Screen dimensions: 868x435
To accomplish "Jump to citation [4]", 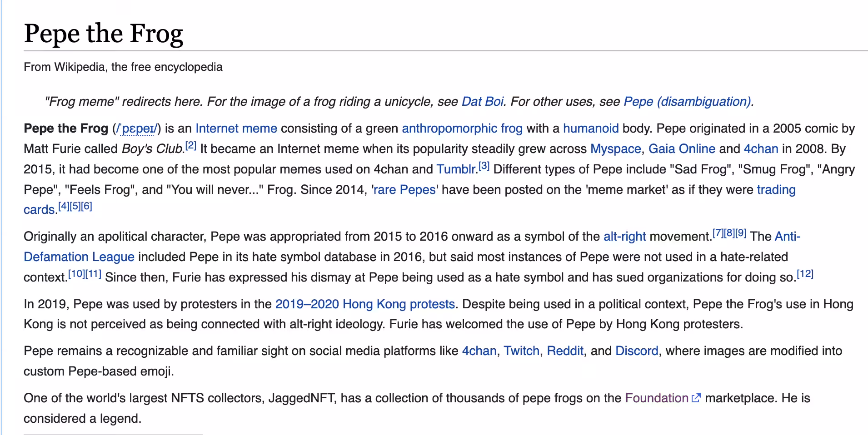I will 64,207.
